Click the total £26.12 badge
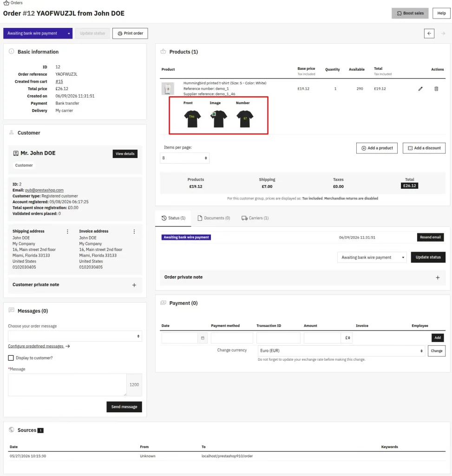The width and height of the screenshot is (452, 476). point(409,186)
